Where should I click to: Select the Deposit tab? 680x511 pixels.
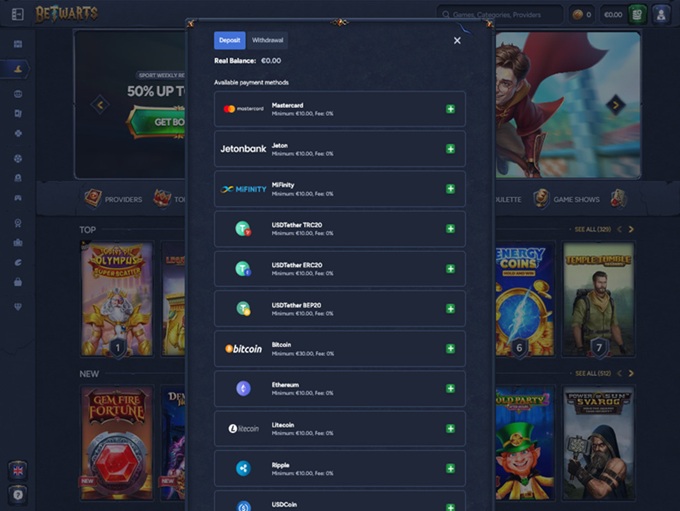pos(229,40)
